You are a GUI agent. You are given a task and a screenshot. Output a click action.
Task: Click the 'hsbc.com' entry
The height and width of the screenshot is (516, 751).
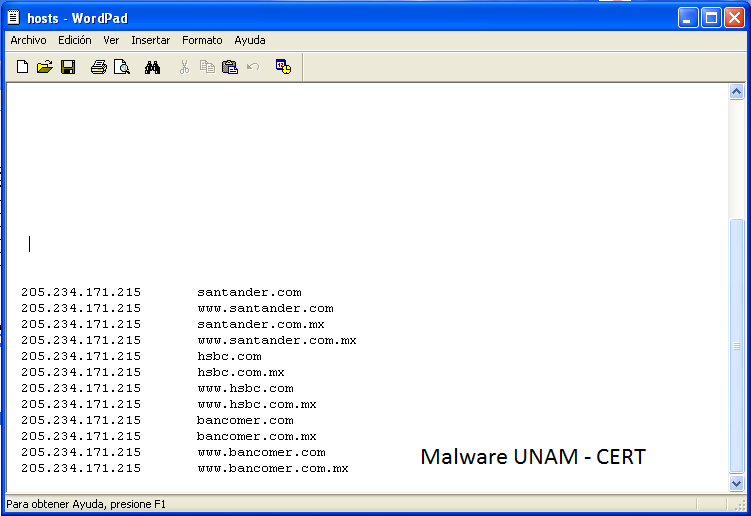coord(229,356)
